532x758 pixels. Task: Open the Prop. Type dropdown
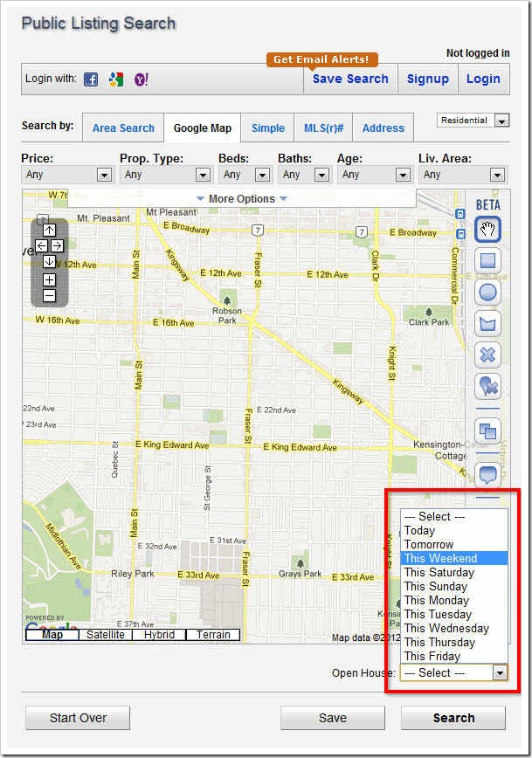click(166, 175)
